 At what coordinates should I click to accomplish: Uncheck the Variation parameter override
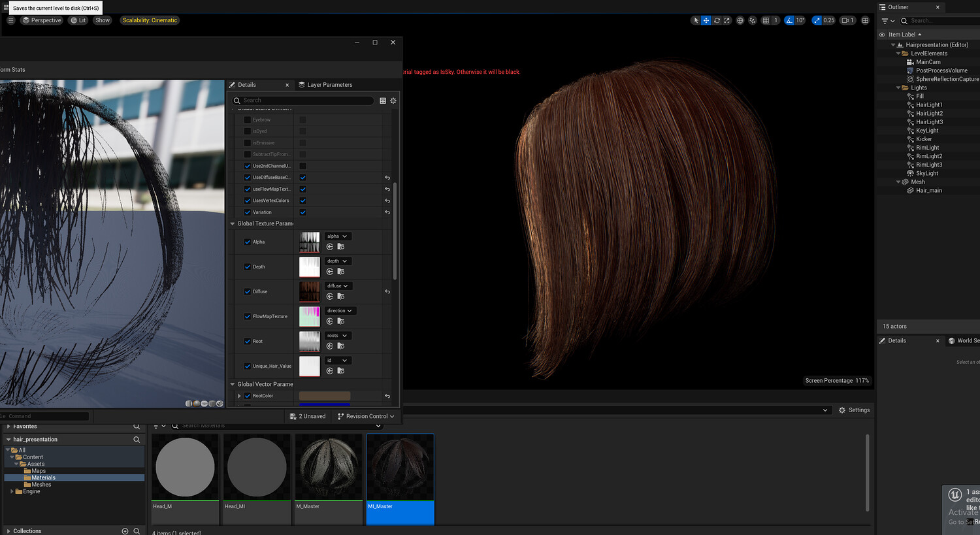pos(248,212)
